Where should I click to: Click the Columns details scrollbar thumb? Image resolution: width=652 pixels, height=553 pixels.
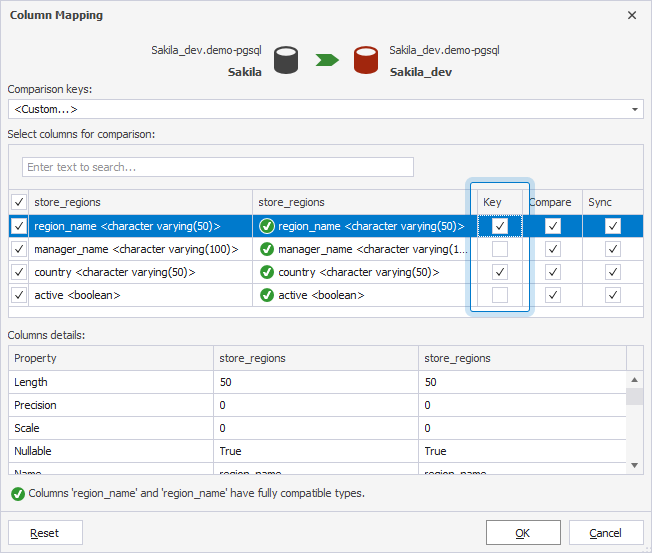coord(635,396)
